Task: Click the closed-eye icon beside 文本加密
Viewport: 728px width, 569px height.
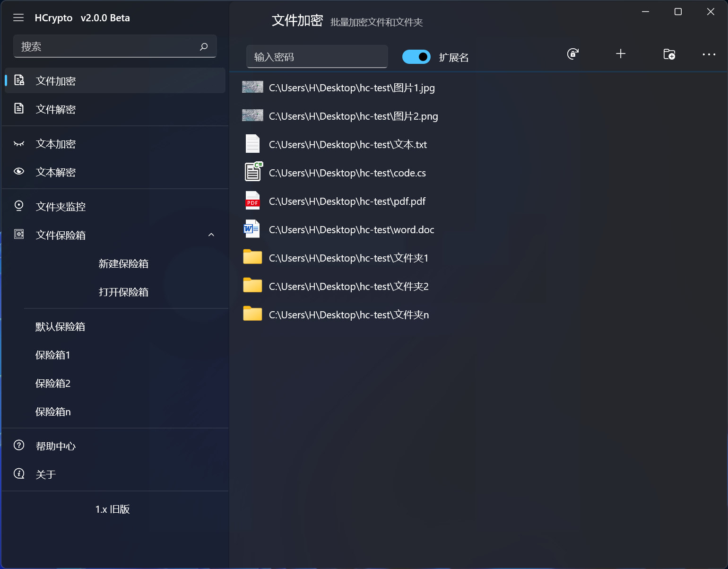Action: 19,144
